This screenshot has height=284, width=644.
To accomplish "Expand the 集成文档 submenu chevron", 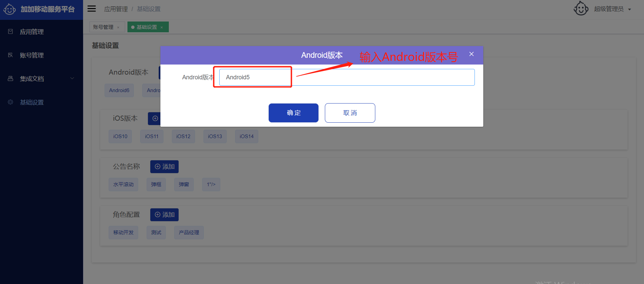I will [x=72, y=79].
